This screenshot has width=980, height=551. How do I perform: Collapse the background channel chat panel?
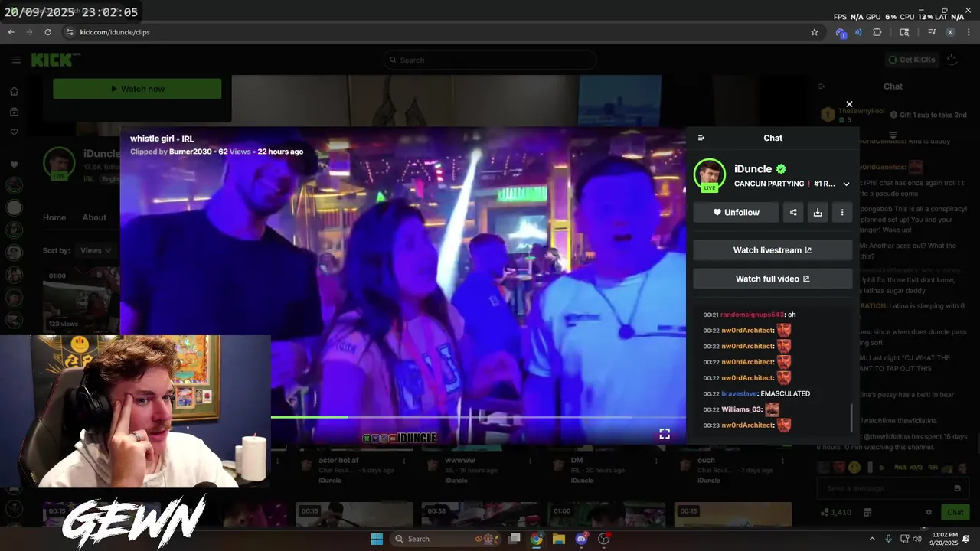click(822, 86)
